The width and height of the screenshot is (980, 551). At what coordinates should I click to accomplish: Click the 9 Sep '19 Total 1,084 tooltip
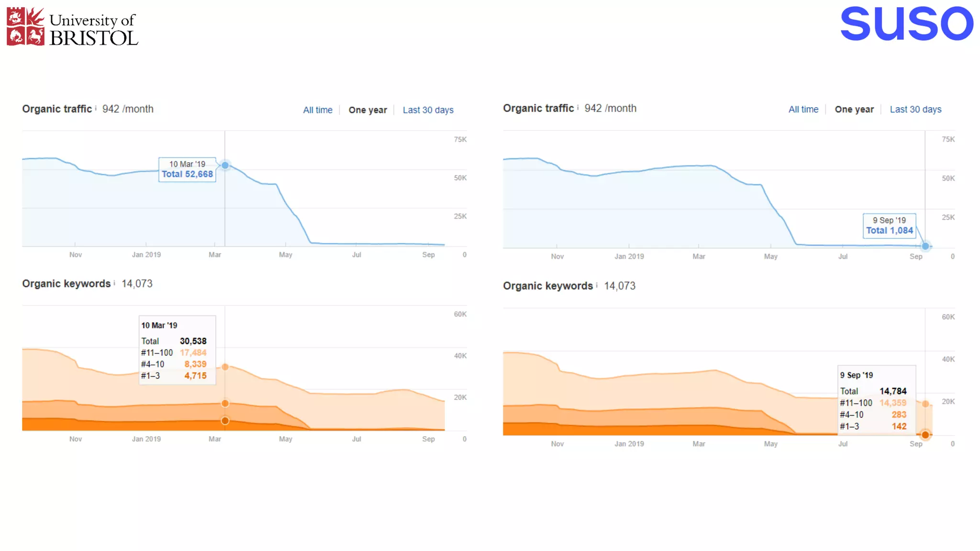889,226
